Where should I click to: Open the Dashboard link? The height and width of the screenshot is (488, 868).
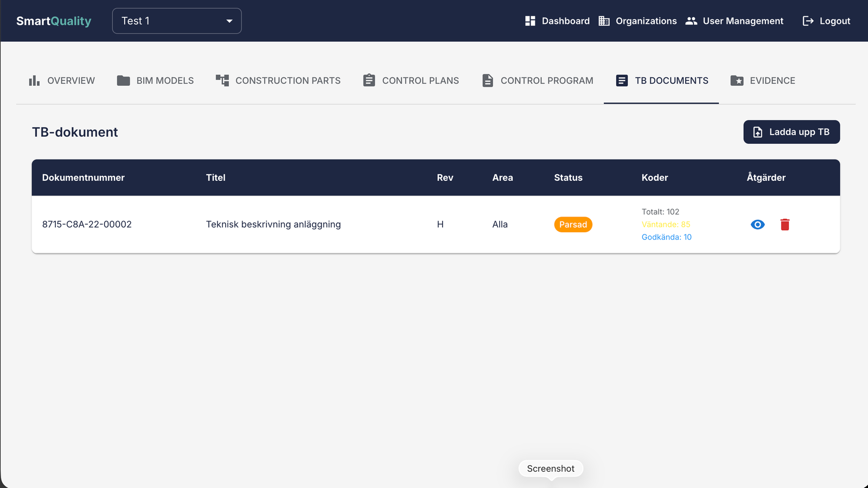click(x=557, y=21)
